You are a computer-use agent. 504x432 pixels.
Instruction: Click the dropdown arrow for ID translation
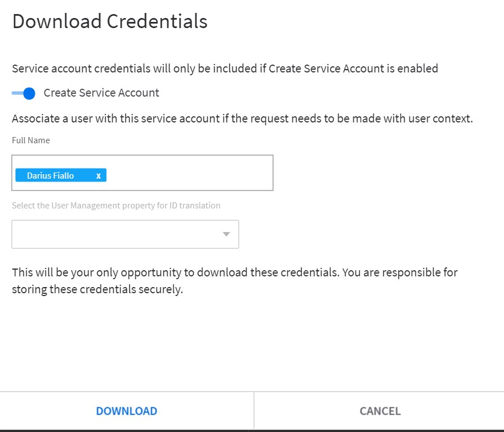226,234
